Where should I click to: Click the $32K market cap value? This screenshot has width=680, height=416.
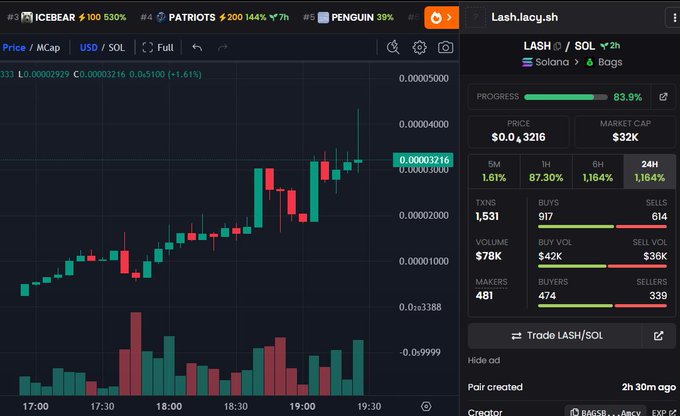tap(625, 138)
